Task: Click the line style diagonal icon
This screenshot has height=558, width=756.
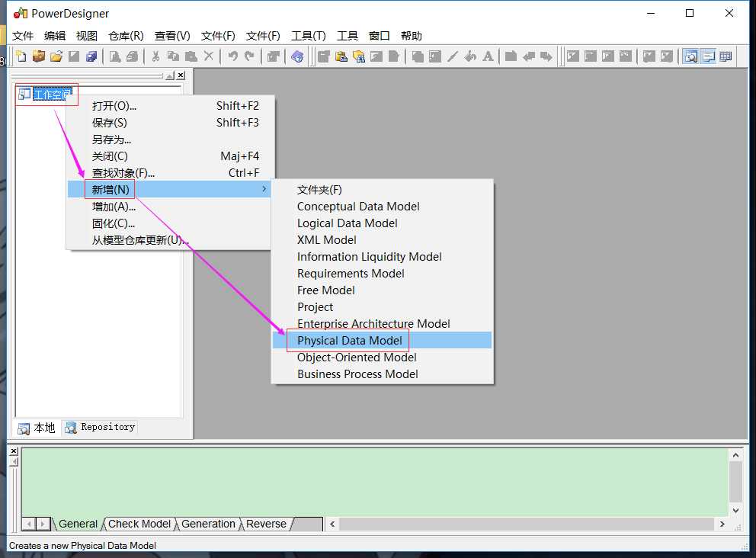Action: tap(452, 56)
